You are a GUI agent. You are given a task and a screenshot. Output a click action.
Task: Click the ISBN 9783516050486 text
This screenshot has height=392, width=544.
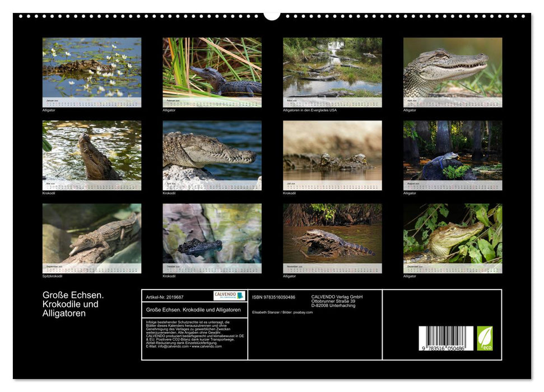(x=273, y=297)
